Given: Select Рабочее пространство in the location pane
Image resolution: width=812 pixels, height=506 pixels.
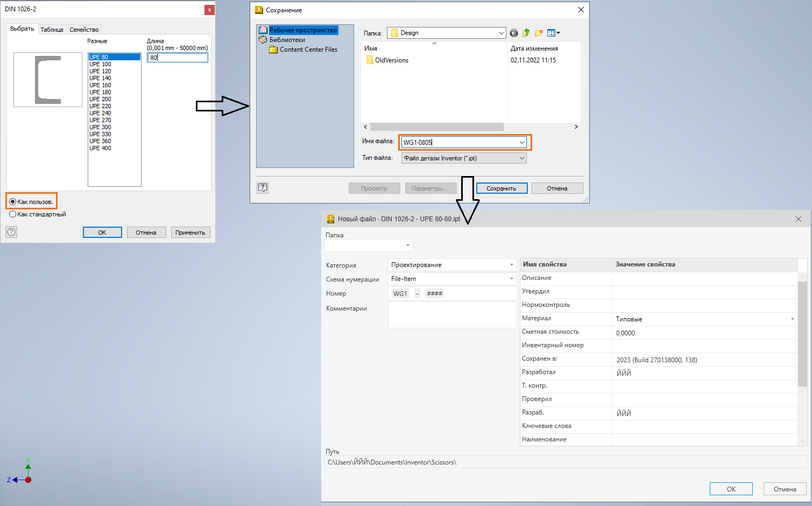Looking at the screenshot, I should (303, 30).
